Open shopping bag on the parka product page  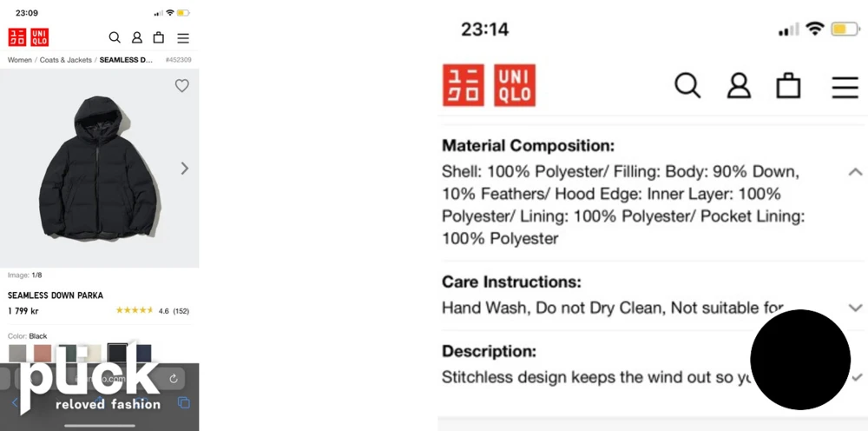click(x=159, y=37)
